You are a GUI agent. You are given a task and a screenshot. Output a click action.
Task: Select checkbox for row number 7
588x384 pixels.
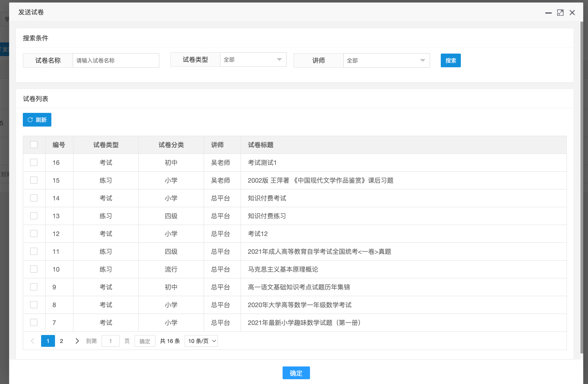click(34, 322)
